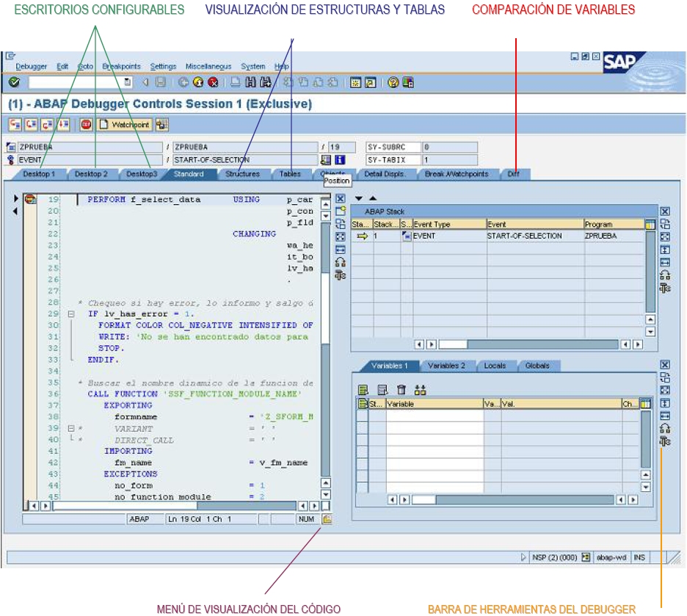
Task: Click the Swap Tool icon of ABAP Stack panel
Action: click(665, 225)
